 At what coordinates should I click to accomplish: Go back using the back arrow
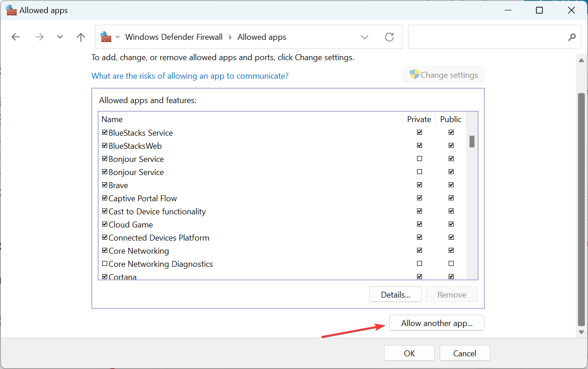(x=16, y=37)
